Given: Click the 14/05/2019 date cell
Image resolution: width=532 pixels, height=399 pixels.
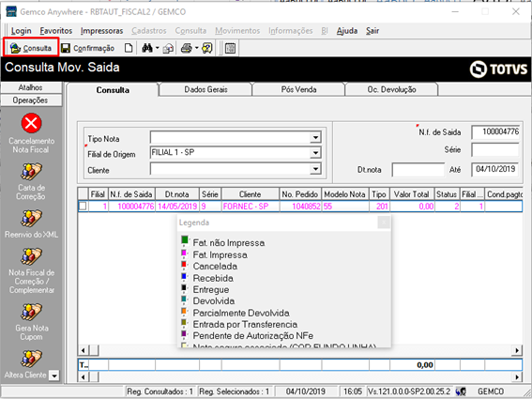Looking at the screenshot, I should 176,207.
